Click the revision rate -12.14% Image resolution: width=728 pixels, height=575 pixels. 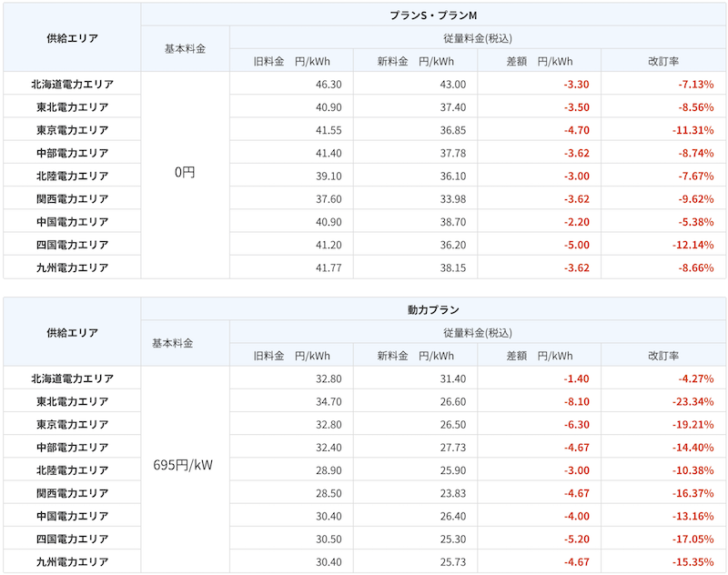[693, 245]
